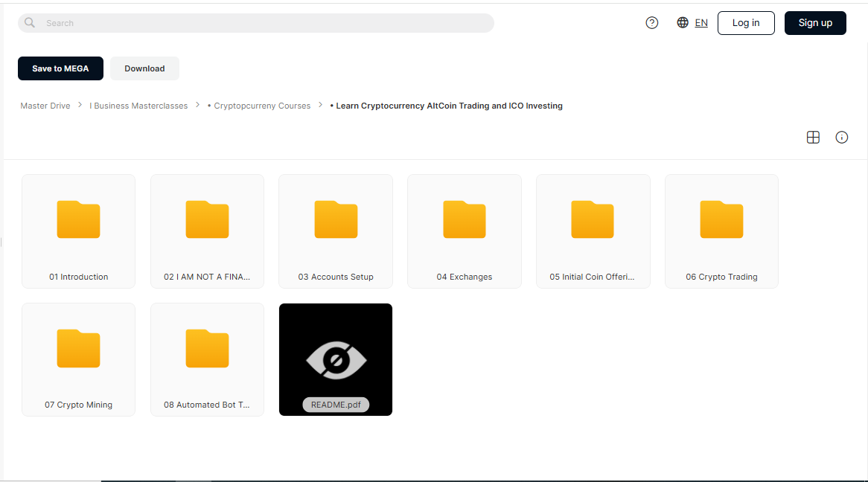Click the "01 Introduction" label text
The width and height of the screenshot is (868, 482).
click(79, 277)
